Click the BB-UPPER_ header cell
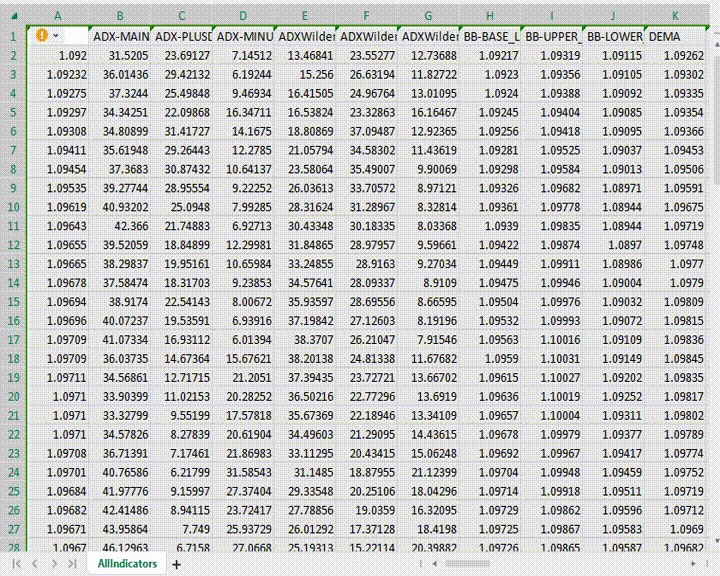This screenshot has height=576, width=720. click(x=551, y=36)
